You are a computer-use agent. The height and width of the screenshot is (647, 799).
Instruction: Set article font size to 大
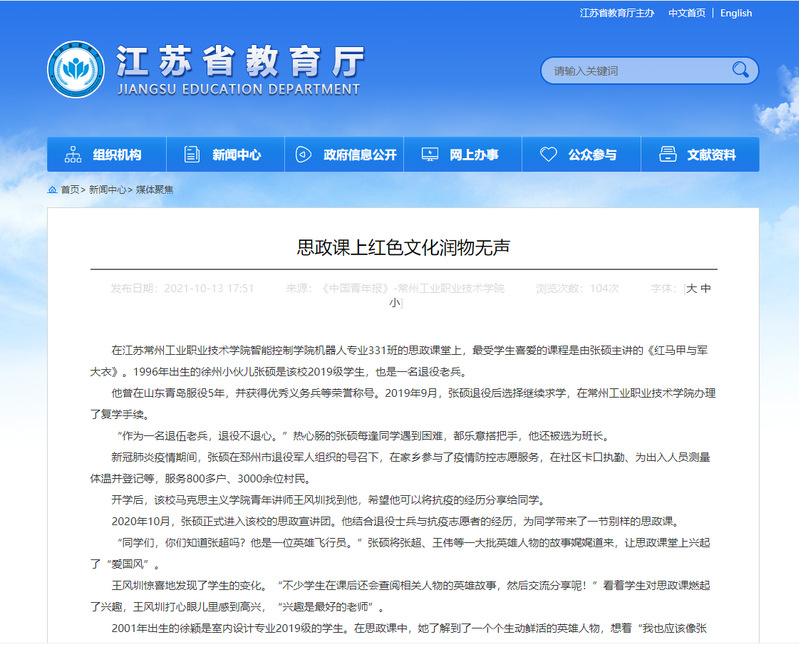pyautogui.click(x=691, y=288)
